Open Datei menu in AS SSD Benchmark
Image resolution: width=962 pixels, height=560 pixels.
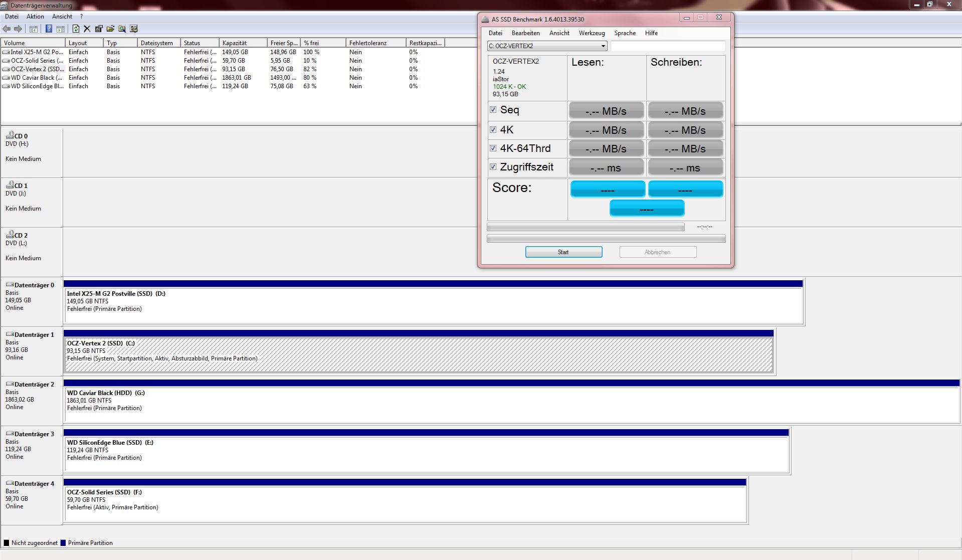495,33
